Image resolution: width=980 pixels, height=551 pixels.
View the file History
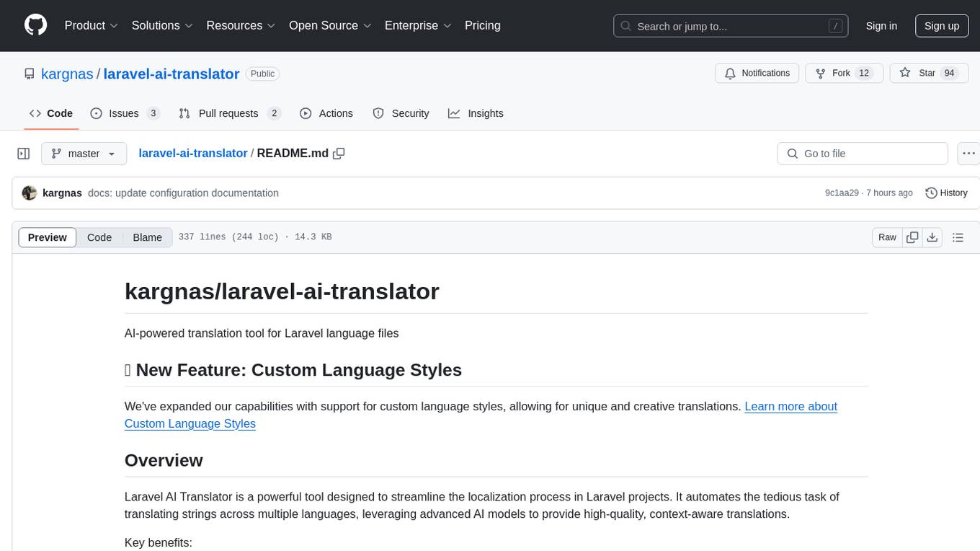[x=946, y=193]
